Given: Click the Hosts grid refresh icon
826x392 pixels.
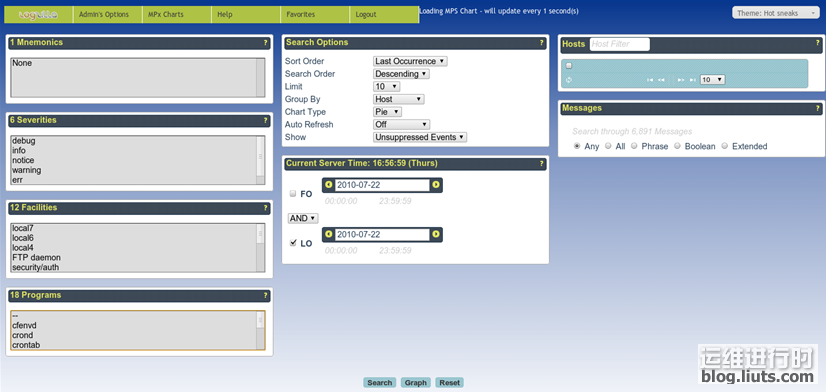Looking at the screenshot, I should [569, 80].
